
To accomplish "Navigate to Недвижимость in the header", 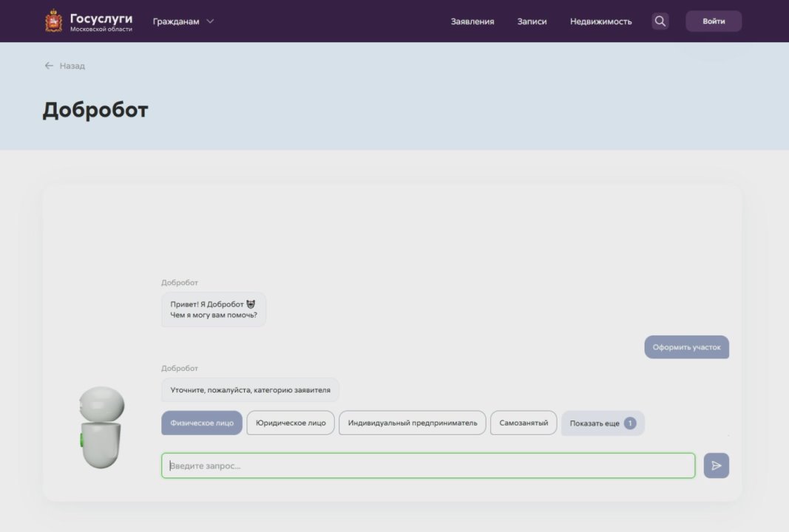I will [x=600, y=21].
